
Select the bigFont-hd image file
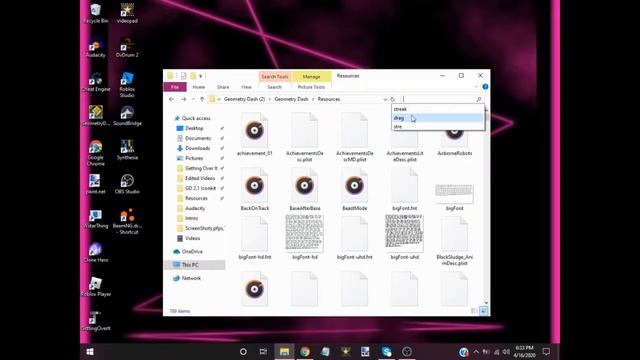tap(304, 237)
